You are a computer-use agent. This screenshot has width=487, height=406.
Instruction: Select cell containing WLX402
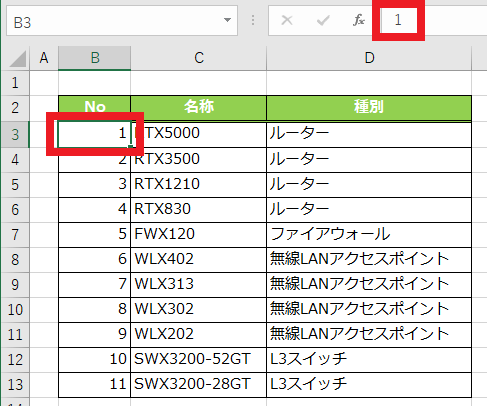click(199, 260)
